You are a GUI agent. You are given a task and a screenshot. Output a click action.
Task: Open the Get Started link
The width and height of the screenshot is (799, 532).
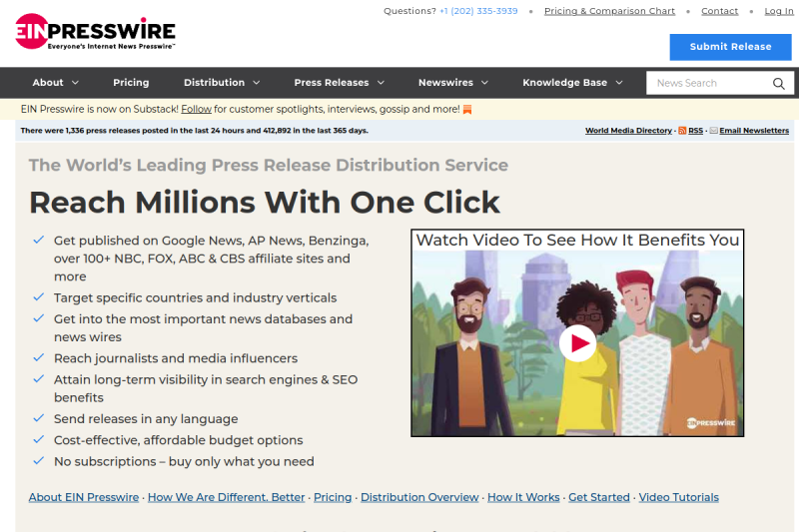pyautogui.click(x=599, y=497)
